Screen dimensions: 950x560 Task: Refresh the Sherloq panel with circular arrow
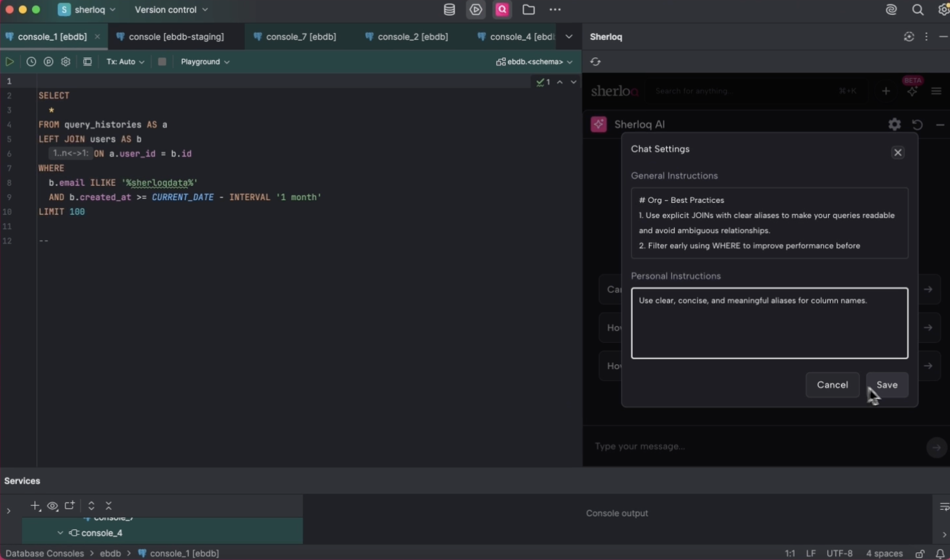[x=595, y=62]
